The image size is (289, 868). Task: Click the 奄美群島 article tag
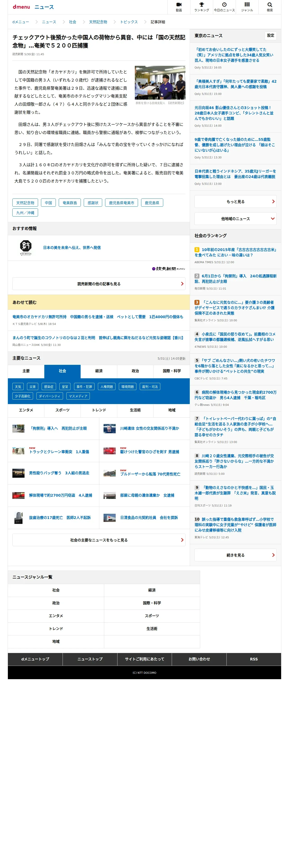(70, 203)
